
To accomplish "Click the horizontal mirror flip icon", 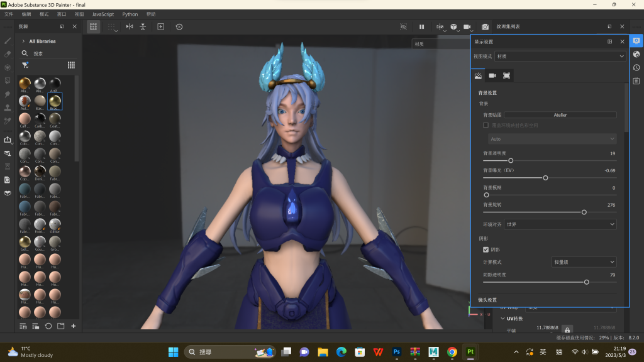I will (130, 26).
